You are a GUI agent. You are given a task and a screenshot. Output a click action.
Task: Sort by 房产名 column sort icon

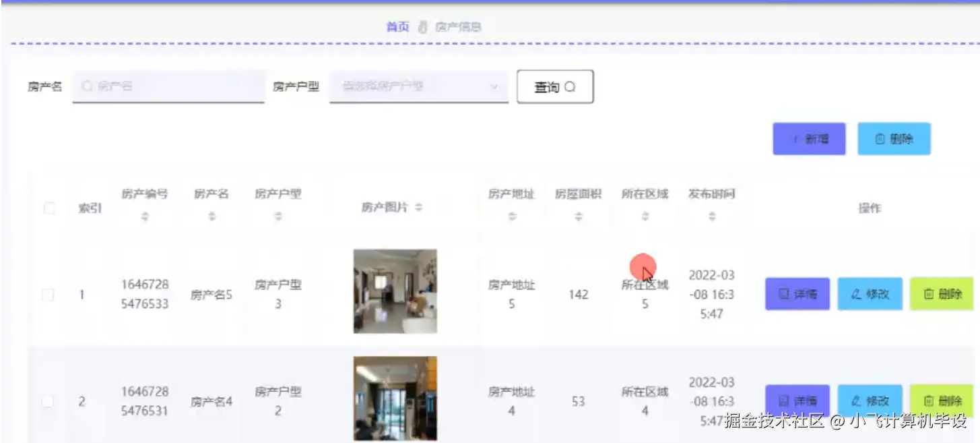point(211,216)
